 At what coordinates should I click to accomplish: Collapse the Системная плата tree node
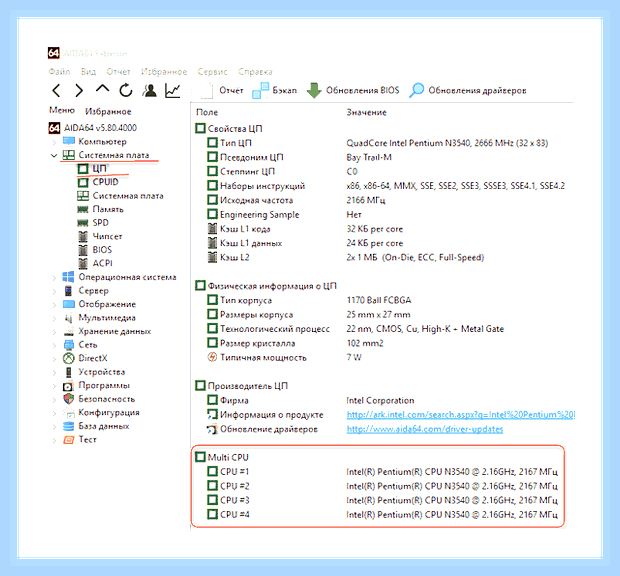point(54,155)
